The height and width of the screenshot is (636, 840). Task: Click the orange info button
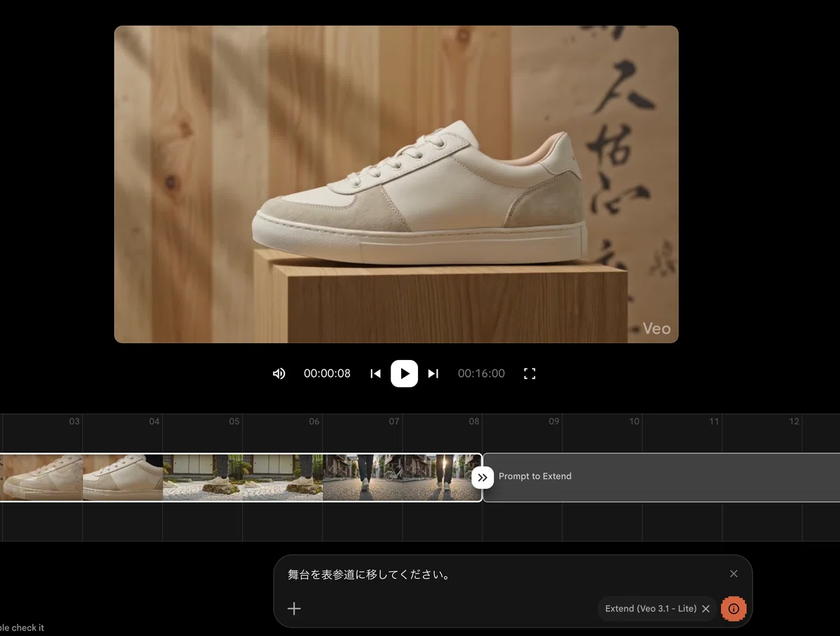point(734,609)
